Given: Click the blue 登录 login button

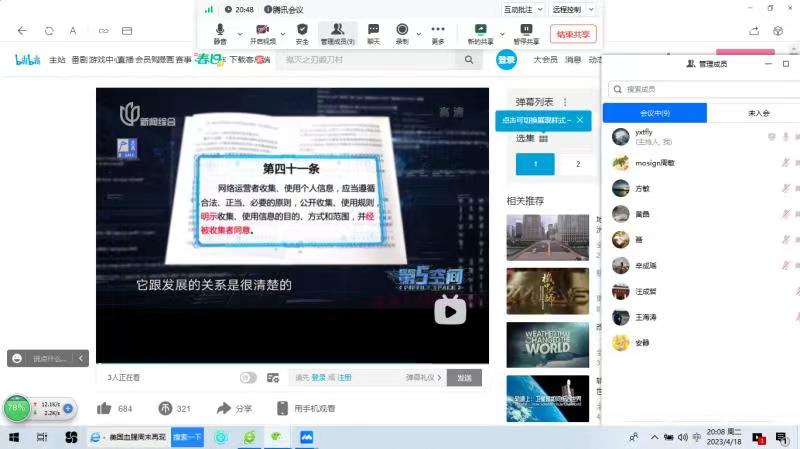Looking at the screenshot, I should pos(507,60).
